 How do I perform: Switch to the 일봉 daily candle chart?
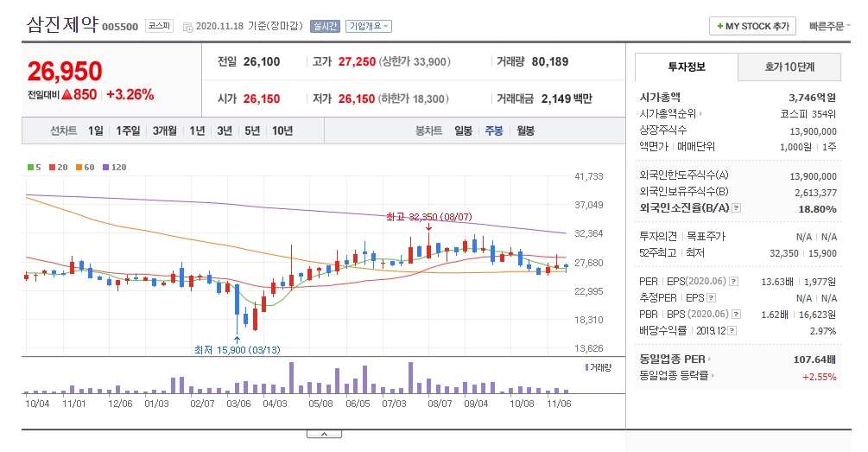point(463,131)
